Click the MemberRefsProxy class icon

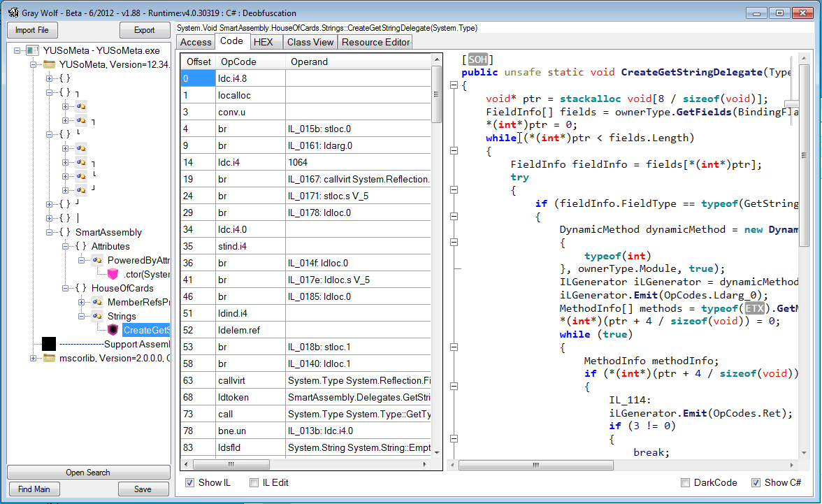[97, 302]
